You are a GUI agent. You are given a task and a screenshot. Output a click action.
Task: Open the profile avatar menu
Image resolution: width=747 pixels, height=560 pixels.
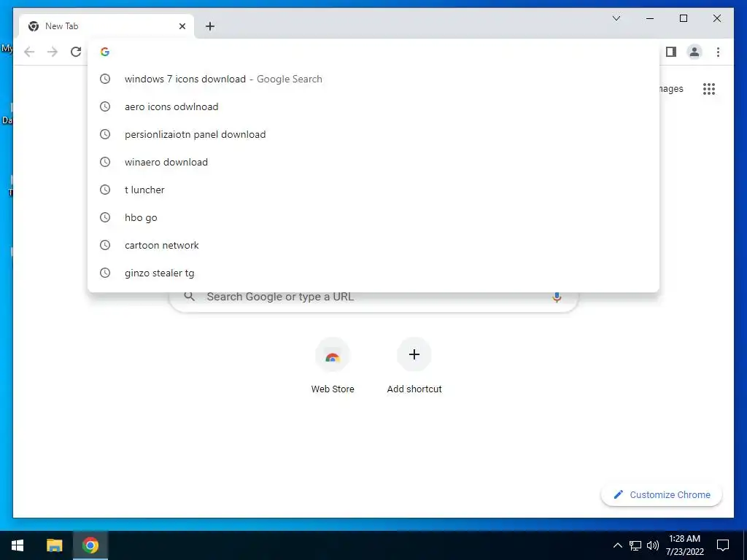click(694, 52)
